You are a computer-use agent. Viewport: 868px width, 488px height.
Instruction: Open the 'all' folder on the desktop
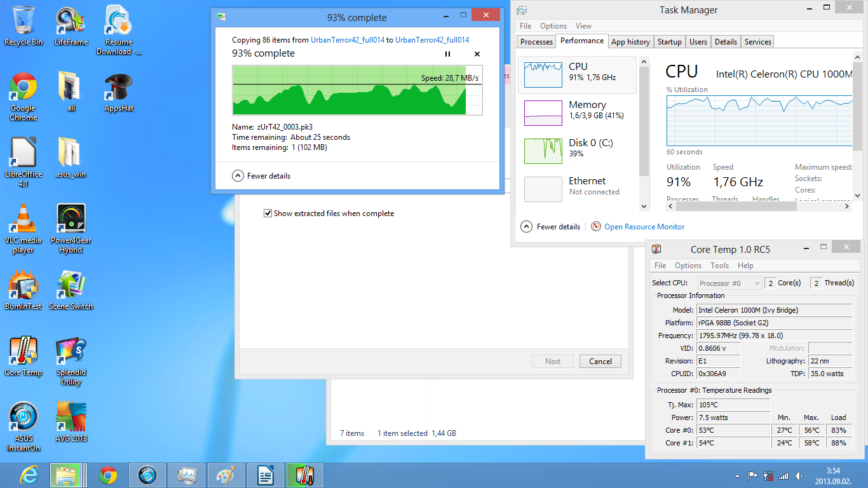coord(71,92)
